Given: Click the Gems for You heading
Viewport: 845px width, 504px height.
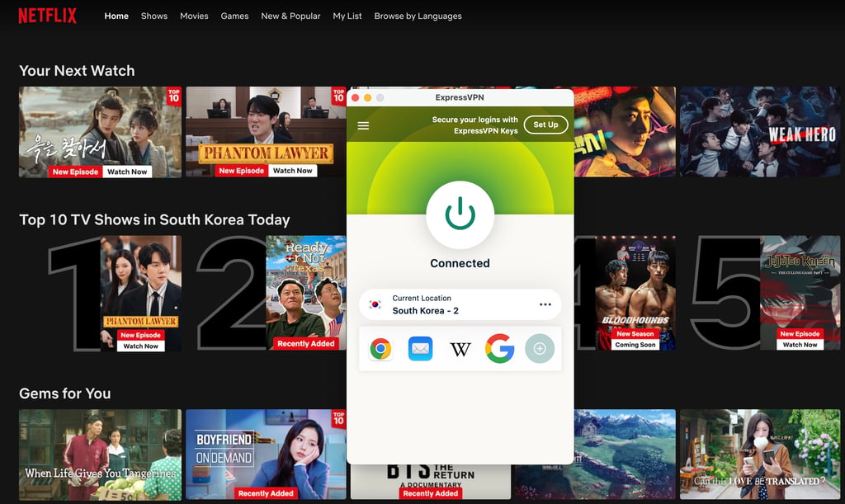Looking at the screenshot, I should (x=64, y=393).
